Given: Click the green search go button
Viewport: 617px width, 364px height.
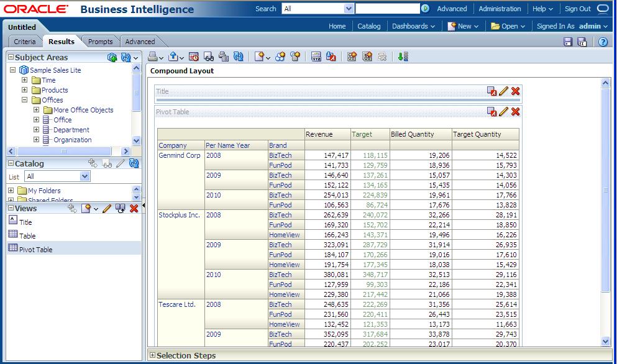Looking at the screenshot, I should tap(425, 8).
